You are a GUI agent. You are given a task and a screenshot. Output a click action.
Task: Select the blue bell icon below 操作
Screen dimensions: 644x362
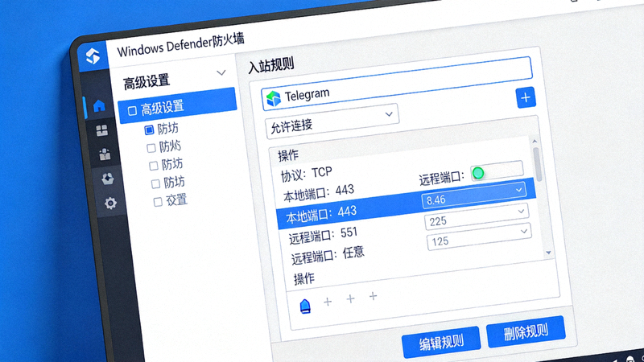point(305,306)
